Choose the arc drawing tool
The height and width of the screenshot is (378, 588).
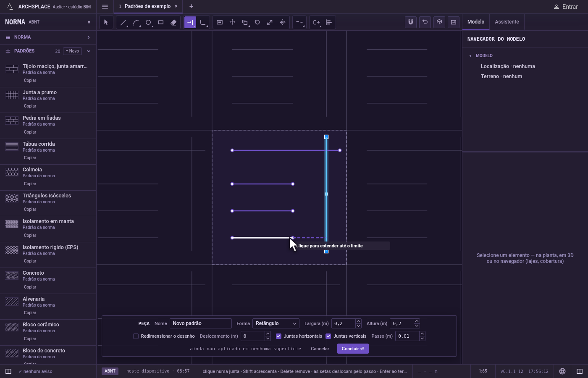(x=136, y=22)
